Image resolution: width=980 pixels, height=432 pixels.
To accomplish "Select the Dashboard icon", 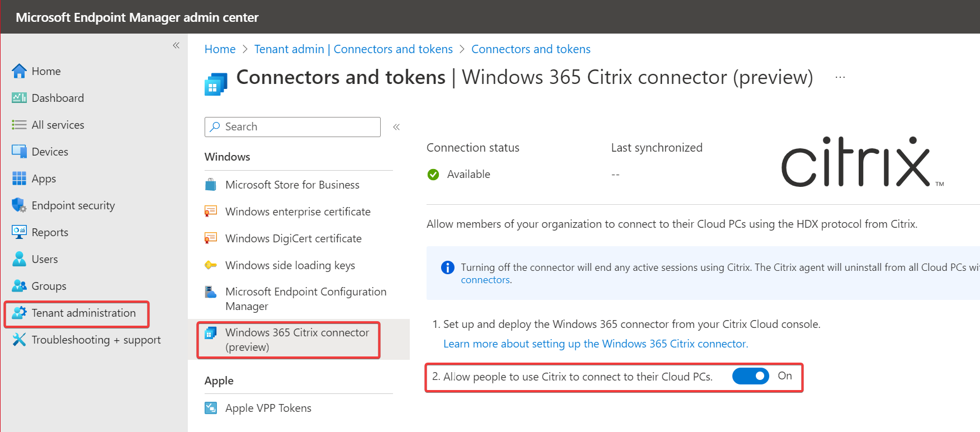I will pos(18,97).
